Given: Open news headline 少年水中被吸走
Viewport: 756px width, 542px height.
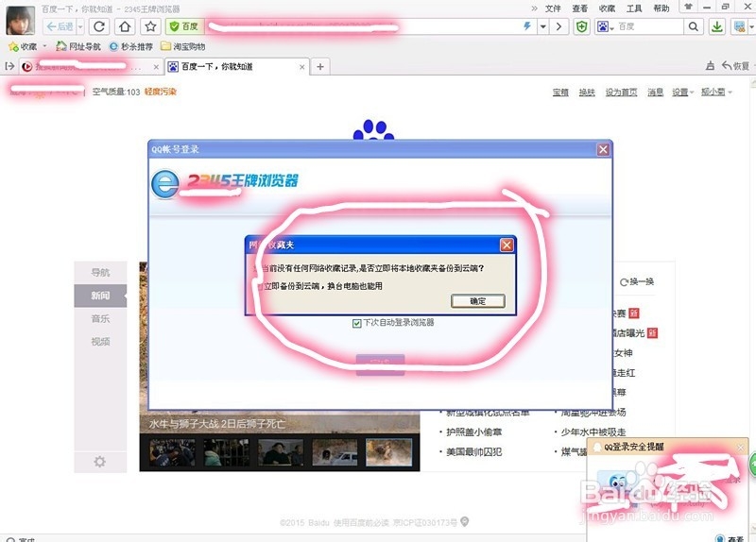Looking at the screenshot, I should point(593,432).
